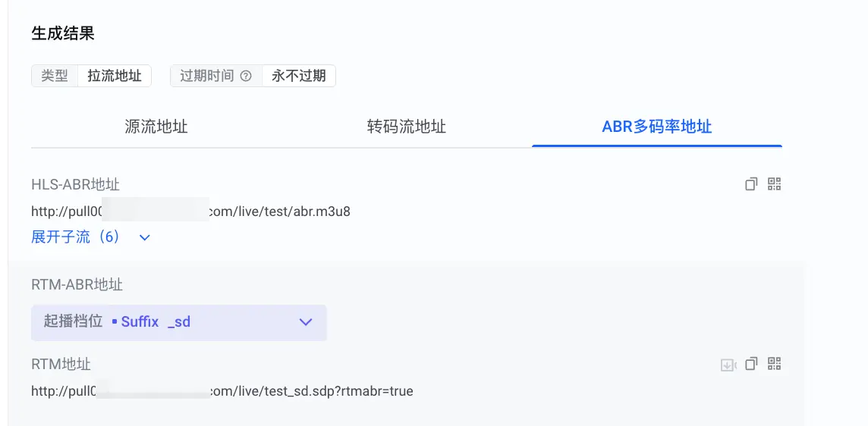The height and width of the screenshot is (426, 868).
Task: Click the RTM地址 label
Action: click(x=61, y=364)
